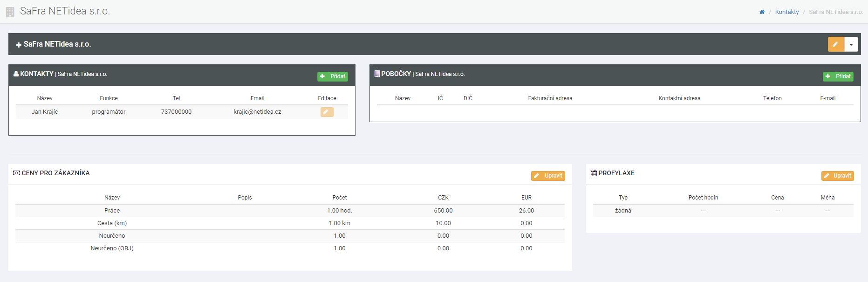This screenshot has height=282, width=868.
Task: Click the Fakturační adresa column header
Action: 550,98
